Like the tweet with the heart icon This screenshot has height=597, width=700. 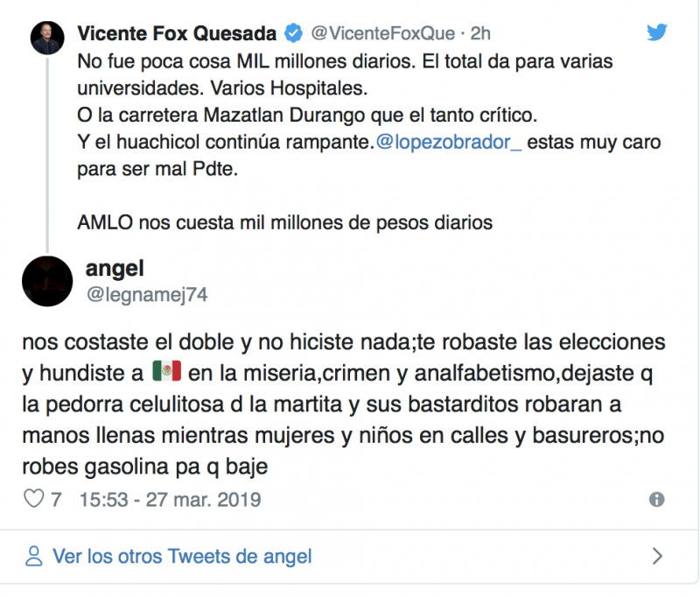[x=33, y=500]
